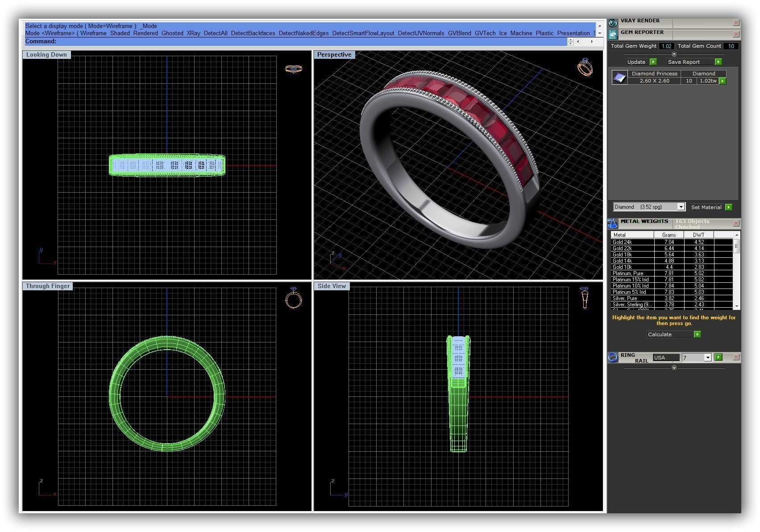Select Ice display mode option
Screen dimensions: 760x532
click(503, 33)
